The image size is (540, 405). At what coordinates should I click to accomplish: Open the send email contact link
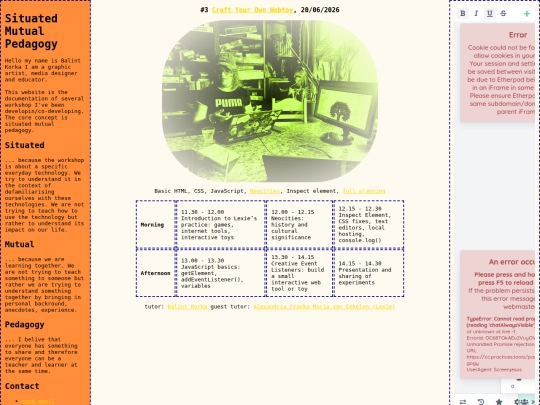(38, 401)
